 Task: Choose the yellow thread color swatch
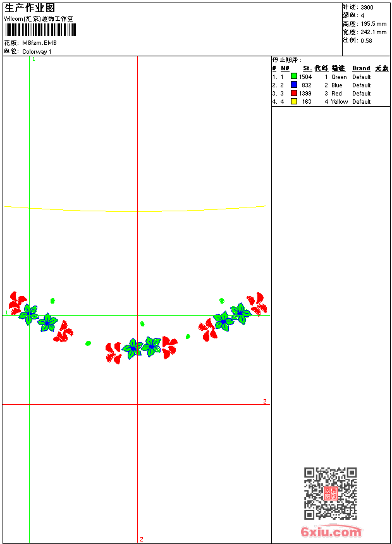tap(294, 101)
